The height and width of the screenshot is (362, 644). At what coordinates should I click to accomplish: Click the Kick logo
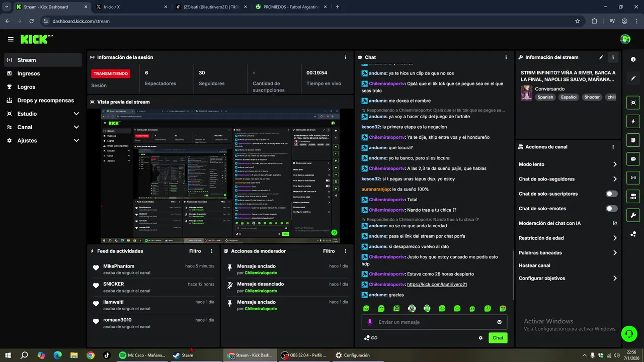(36, 39)
